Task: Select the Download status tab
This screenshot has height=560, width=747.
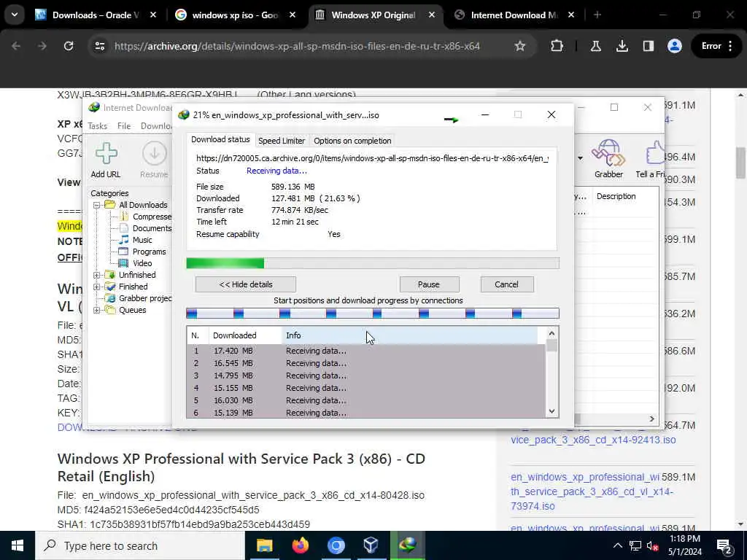Action: point(220,139)
